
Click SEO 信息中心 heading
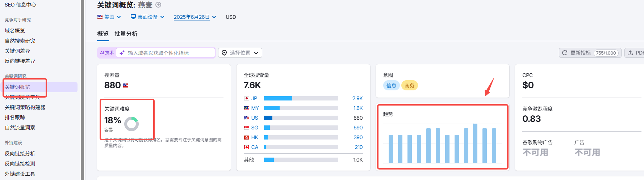coord(20,5)
